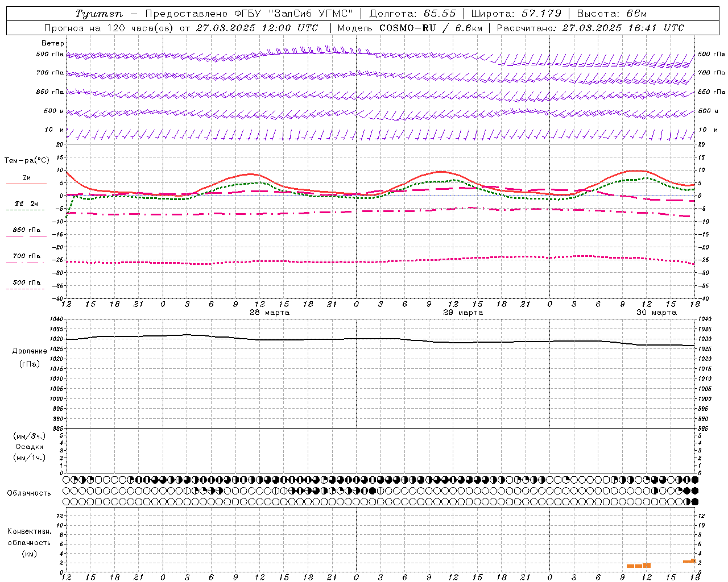Click the '29 марта' date label
This screenshot has height=582, width=728.
(463, 313)
